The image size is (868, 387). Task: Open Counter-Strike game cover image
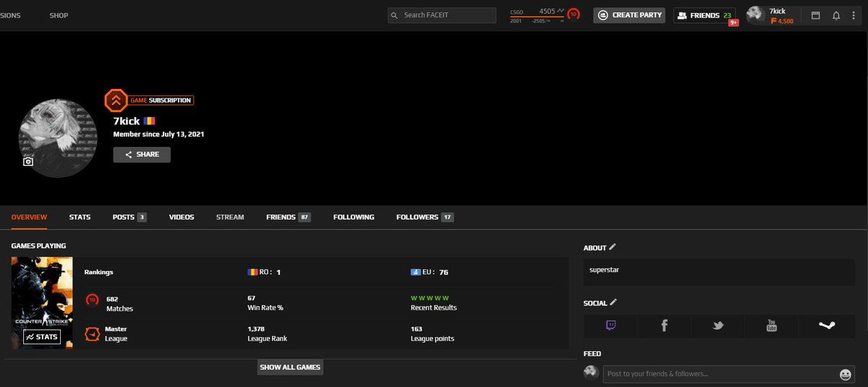coord(42,302)
